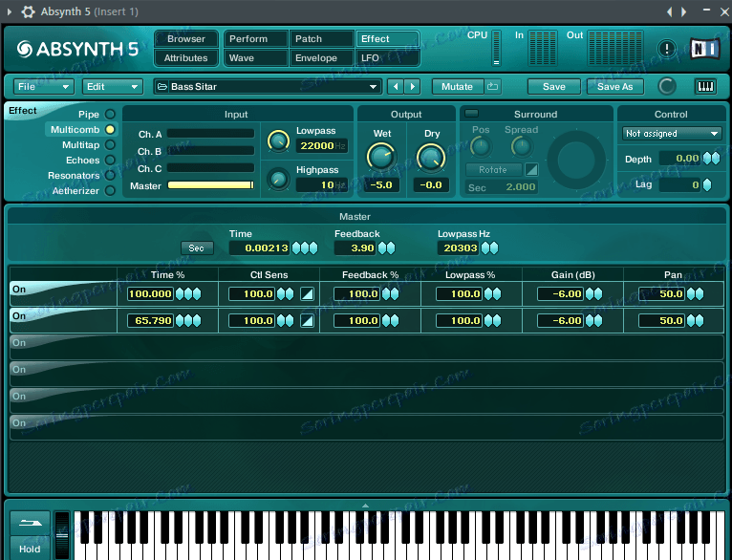Click the sustain pedal icon above Hold
This screenshot has width=732, height=560.
pyautogui.click(x=30, y=523)
